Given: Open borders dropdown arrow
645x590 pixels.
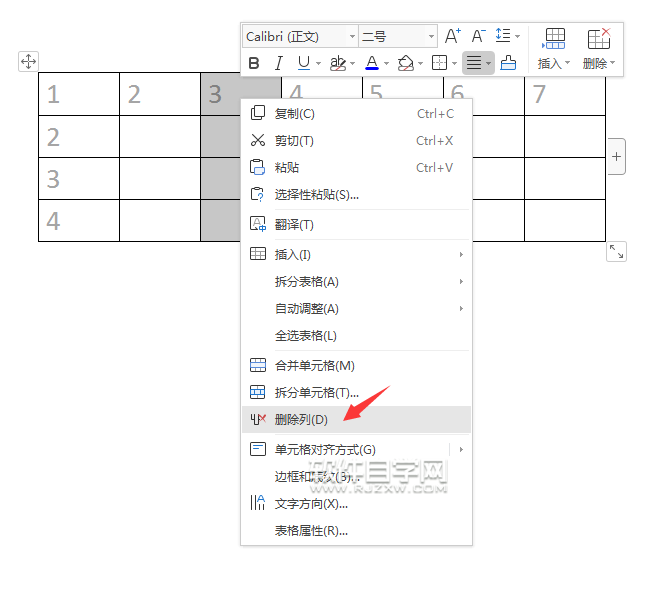Looking at the screenshot, I should click(x=455, y=63).
